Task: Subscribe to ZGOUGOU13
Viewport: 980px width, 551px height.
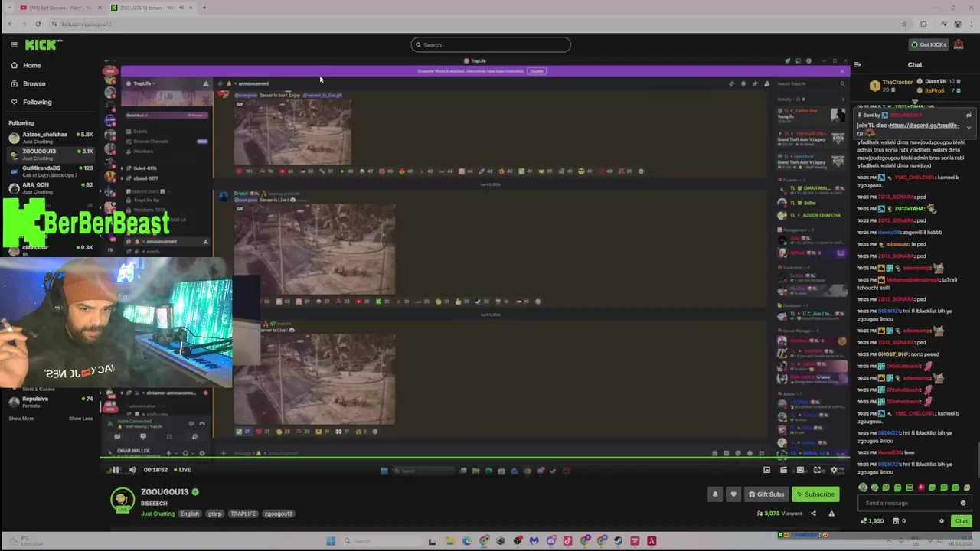Action: tap(815, 494)
